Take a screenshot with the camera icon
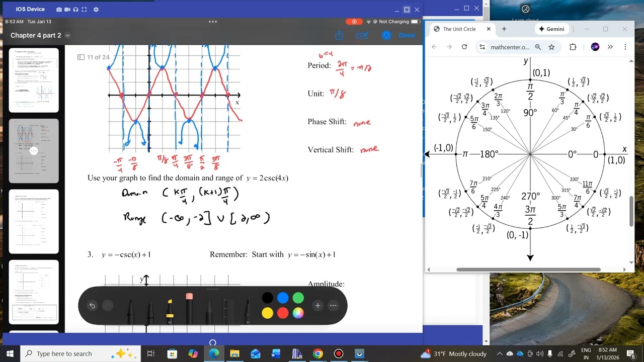Viewport: 644px width, 362px height. click(x=59, y=10)
